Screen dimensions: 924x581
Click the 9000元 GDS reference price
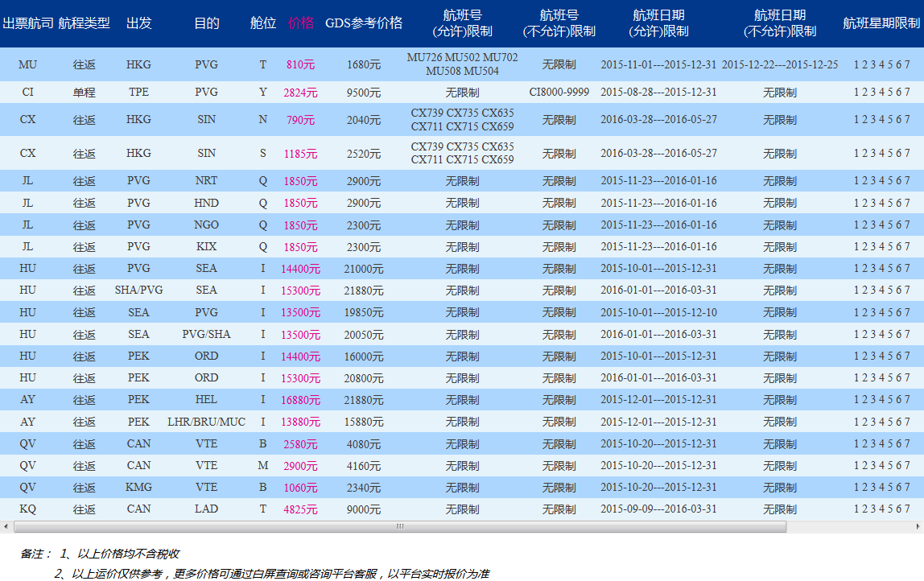pos(364,509)
